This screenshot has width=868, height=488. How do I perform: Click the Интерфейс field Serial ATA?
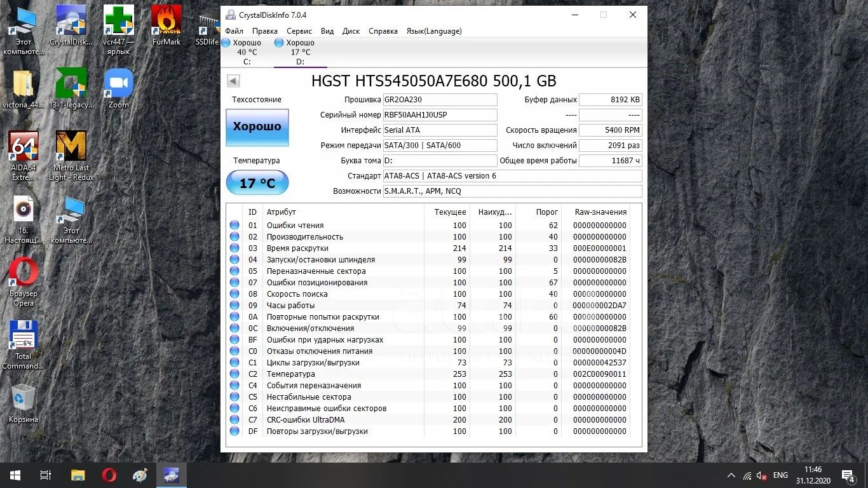pos(440,130)
